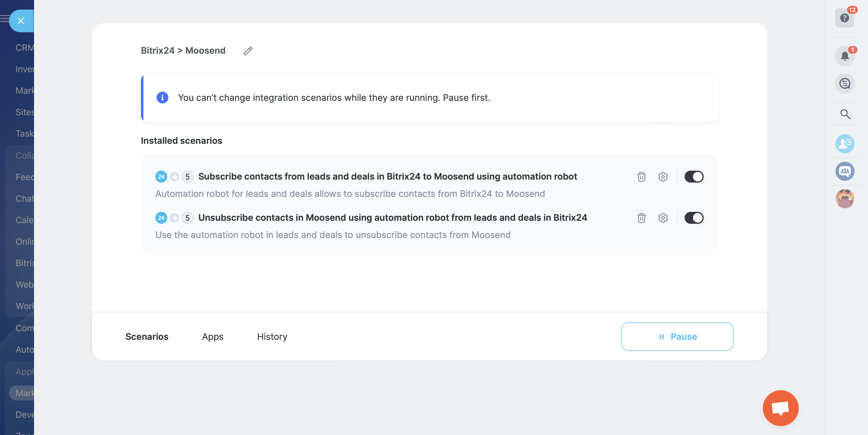
Task: Switch to the Apps tab
Action: click(x=213, y=337)
